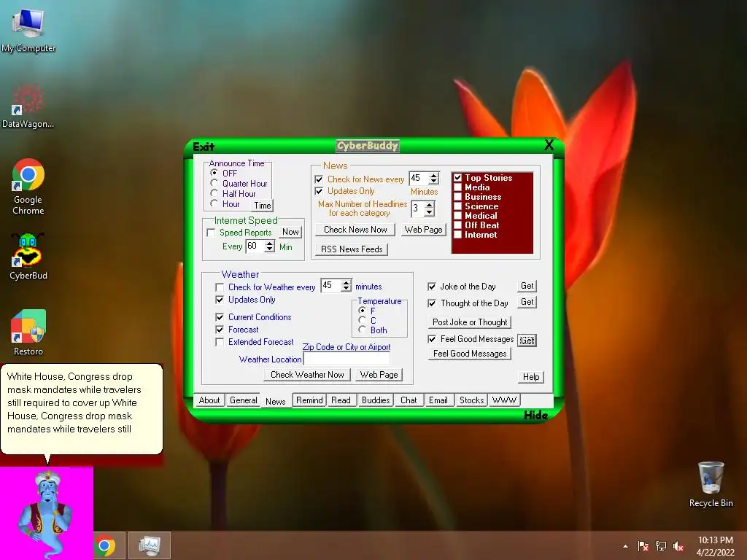747x560 pixels.
Task: Switch to the General tab
Action: point(243,400)
